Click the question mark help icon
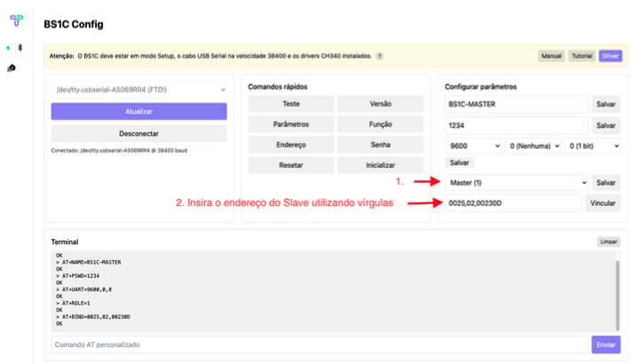The width and height of the screenshot is (634, 364). [x=379, y=56]
